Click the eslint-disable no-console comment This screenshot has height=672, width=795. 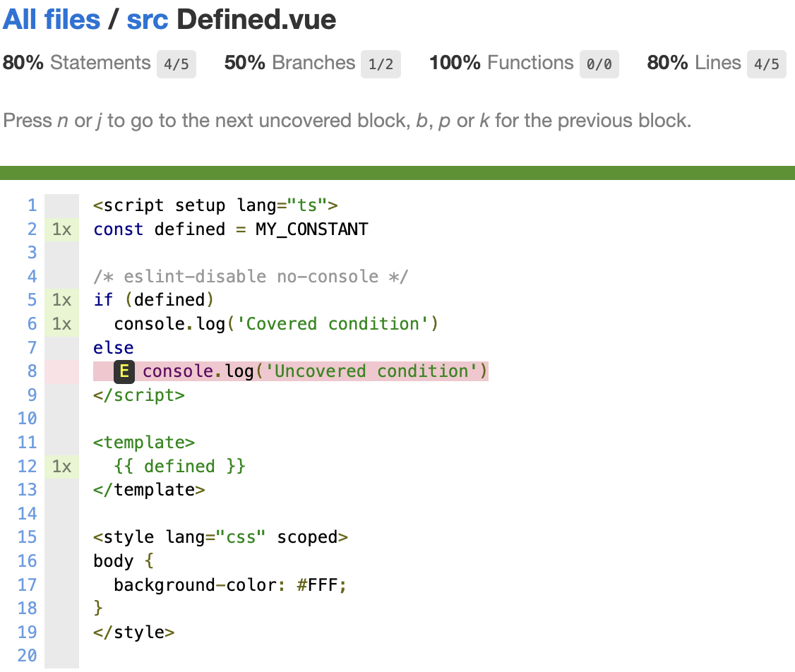coord(251,277)
